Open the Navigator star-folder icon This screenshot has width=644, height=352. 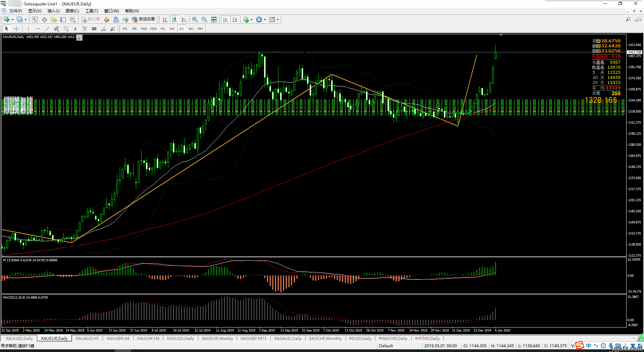pyautogui.click(x=54, y=19)
